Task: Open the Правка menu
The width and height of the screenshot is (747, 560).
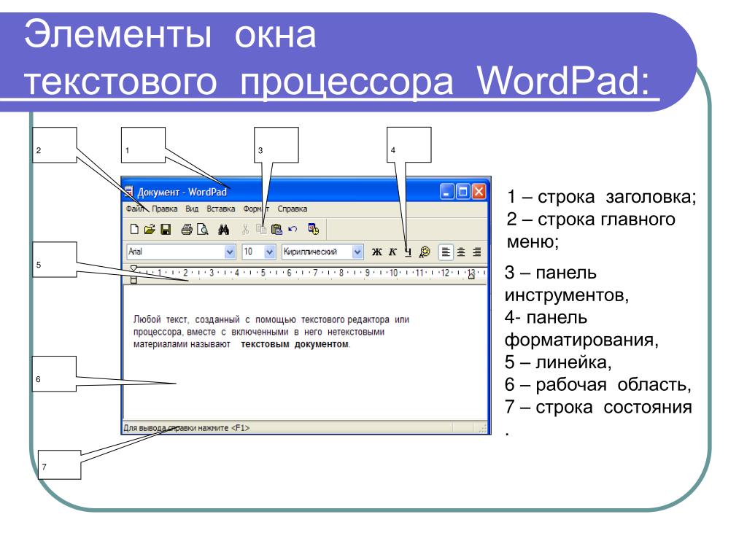Action: [x=165, y=209]
